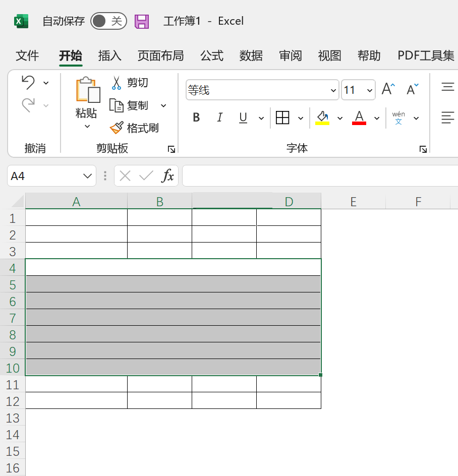Click the undo arrow icon
Screen dimensions: 458x476
pyautogui.click(x=28, y=82)
